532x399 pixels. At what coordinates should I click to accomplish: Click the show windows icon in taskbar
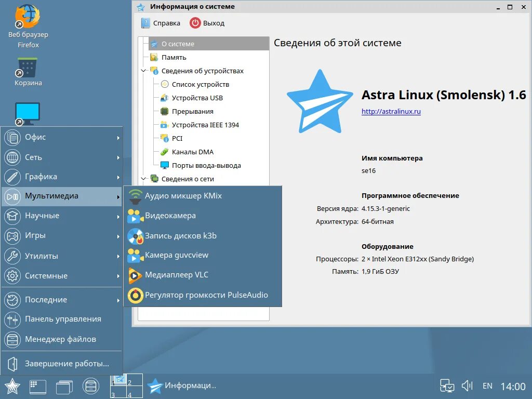(64, 387)
